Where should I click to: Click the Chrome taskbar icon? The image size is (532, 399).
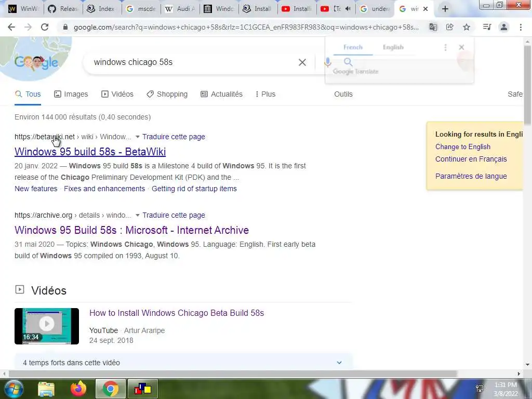(111, 389)
